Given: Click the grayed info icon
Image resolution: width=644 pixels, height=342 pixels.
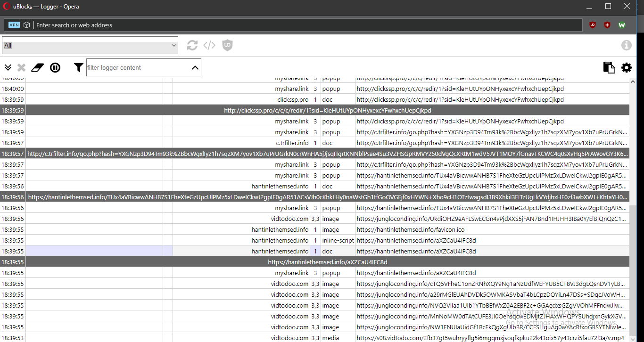Looking at the screenshot, I should [x=627, y=45].
